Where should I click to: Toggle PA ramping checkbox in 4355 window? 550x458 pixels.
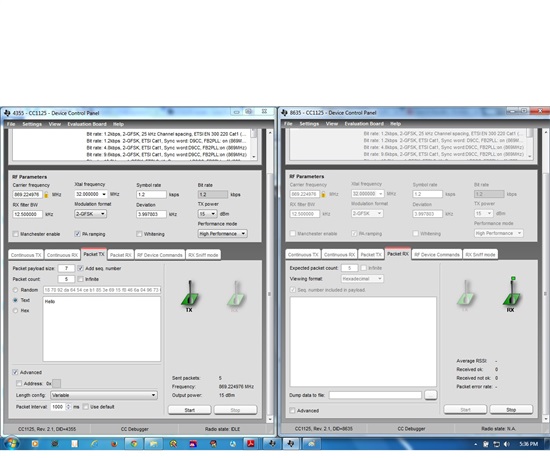(77, 234)
